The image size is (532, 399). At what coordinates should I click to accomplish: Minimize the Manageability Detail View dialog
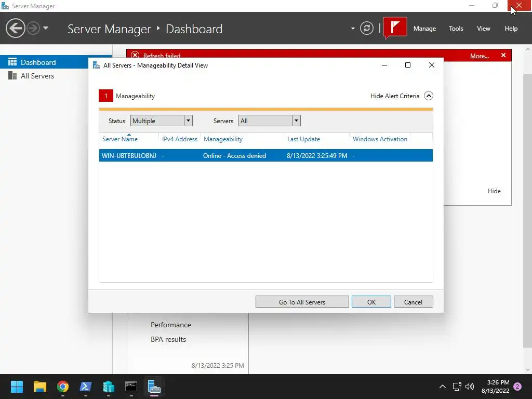[384, 65]
